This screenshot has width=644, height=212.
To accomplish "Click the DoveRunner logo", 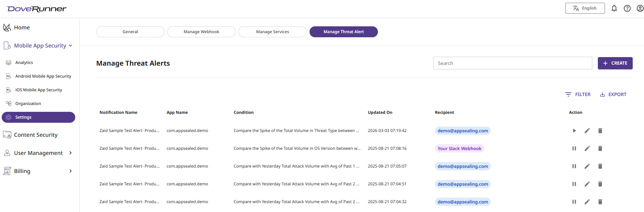I will pyautogui.click(x=37, y=9).
